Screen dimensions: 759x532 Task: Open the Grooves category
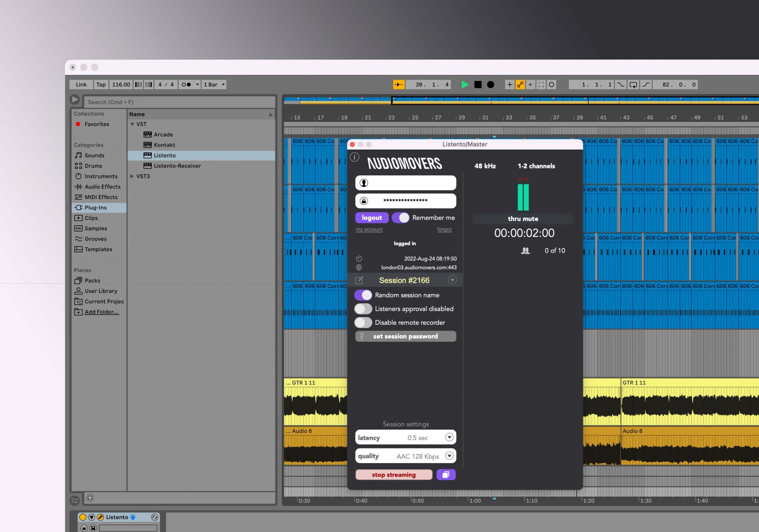[x=95, y=239]
